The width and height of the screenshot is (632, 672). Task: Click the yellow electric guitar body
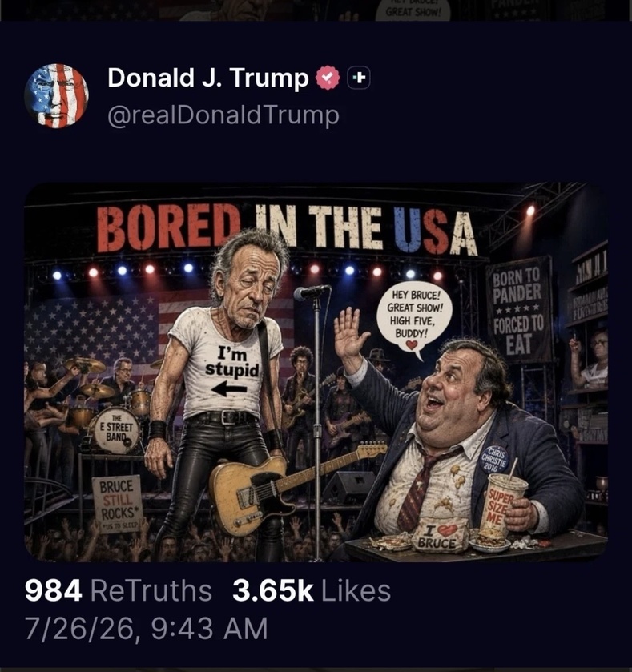click(x=248, y=495)
